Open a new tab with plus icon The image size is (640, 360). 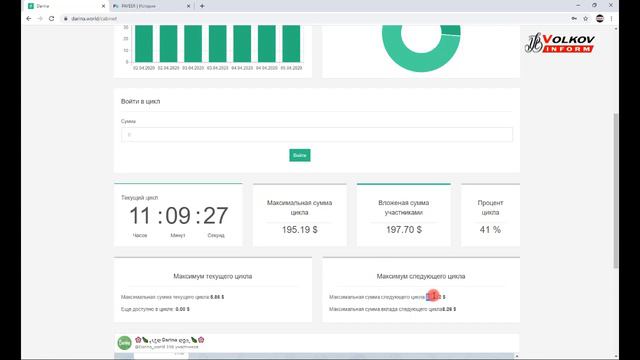pyautogui.click(x=202, y=6)
